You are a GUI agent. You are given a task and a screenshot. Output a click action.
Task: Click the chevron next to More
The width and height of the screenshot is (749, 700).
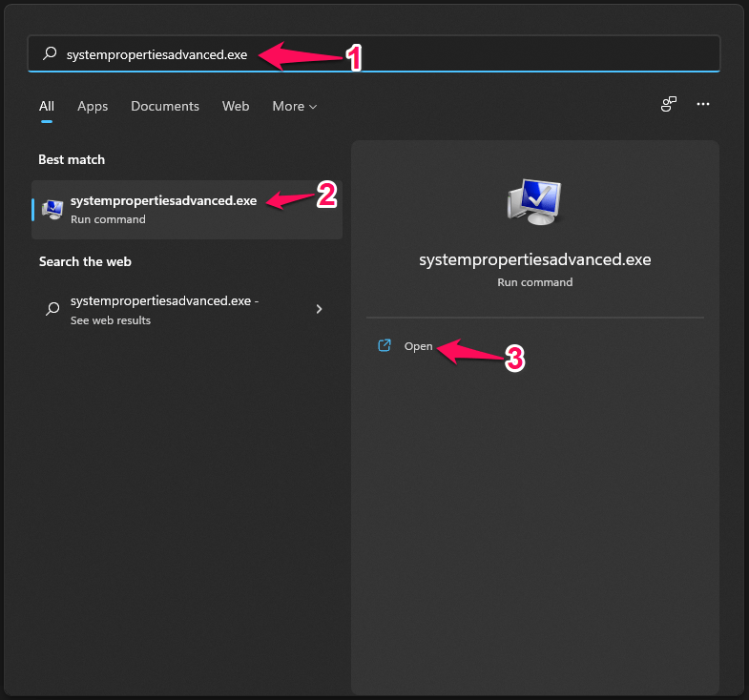click(x=313, y=107)
